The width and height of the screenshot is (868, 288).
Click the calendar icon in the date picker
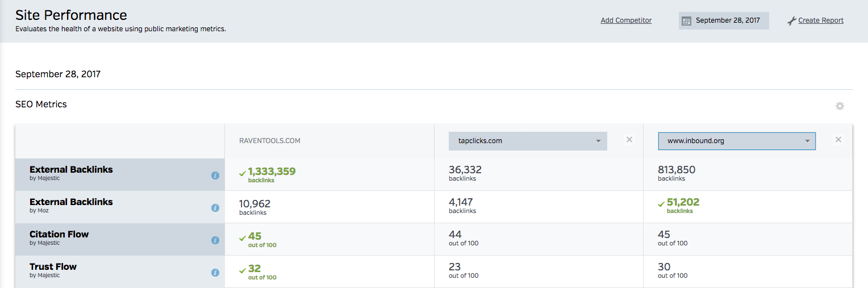(686, 21)
